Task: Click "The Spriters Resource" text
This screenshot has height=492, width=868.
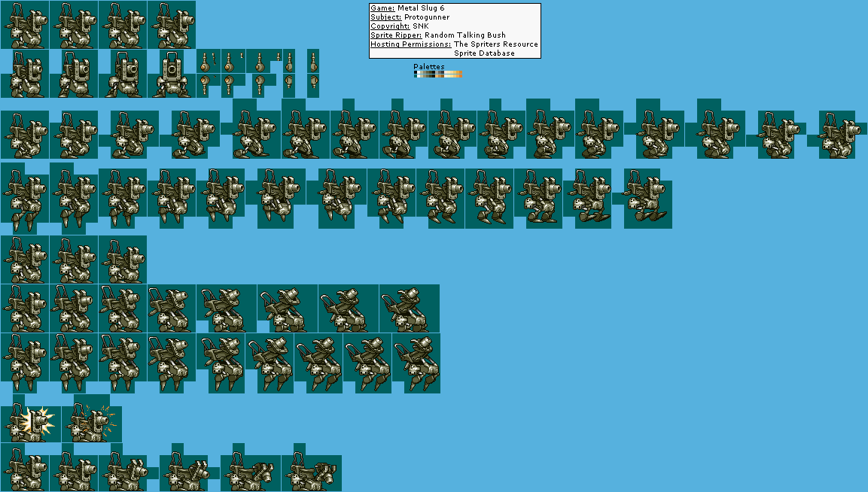Action: point(496,44)
